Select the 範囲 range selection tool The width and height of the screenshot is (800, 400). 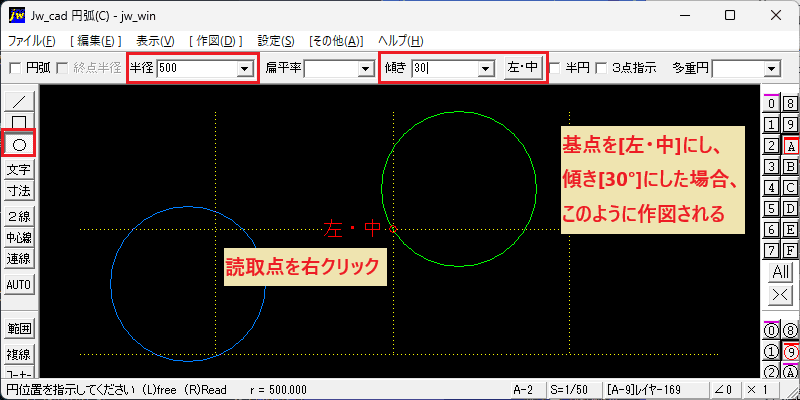click(x=19, y=329)
